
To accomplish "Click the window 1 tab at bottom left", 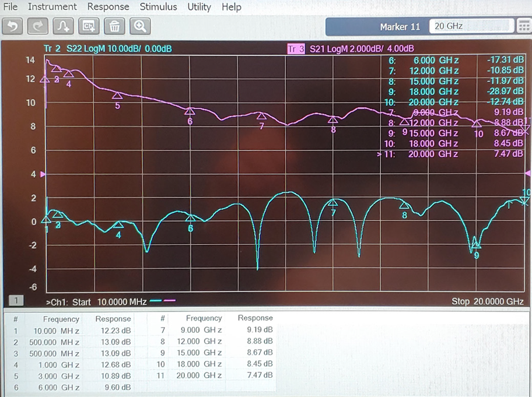I will [x=16, y=301].
